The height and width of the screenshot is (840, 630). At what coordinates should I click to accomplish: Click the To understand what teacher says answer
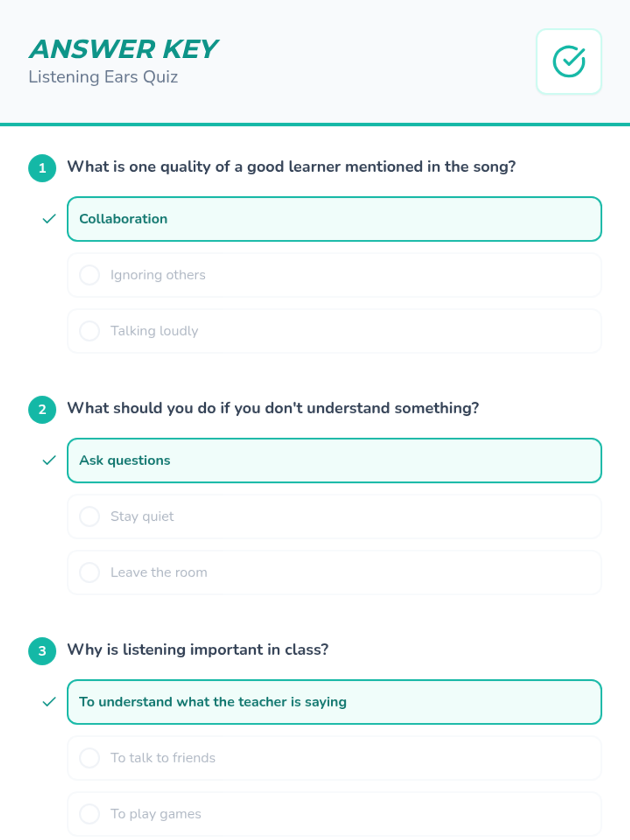point(334,702)
